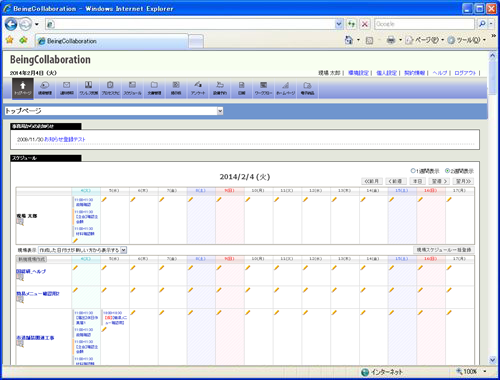Click the ログアウト link
This screenshot has height=380, width=500.
pos(465,73)
